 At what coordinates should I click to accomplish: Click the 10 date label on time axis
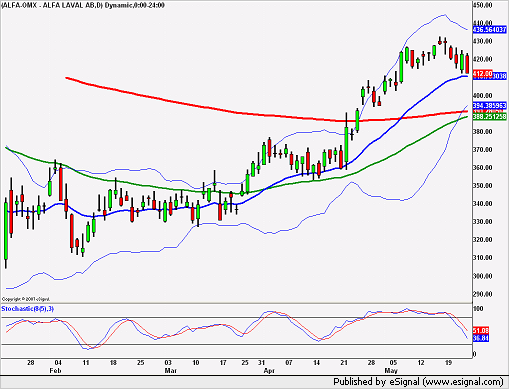pos(196,362)
